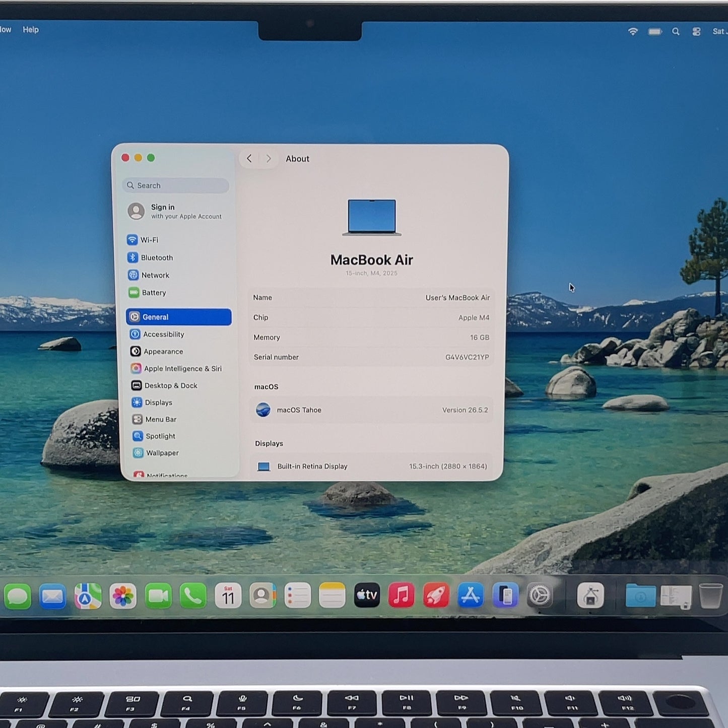Click the macOS Tahoe row
The image size is (728, 728).
(x=372, y=410)
